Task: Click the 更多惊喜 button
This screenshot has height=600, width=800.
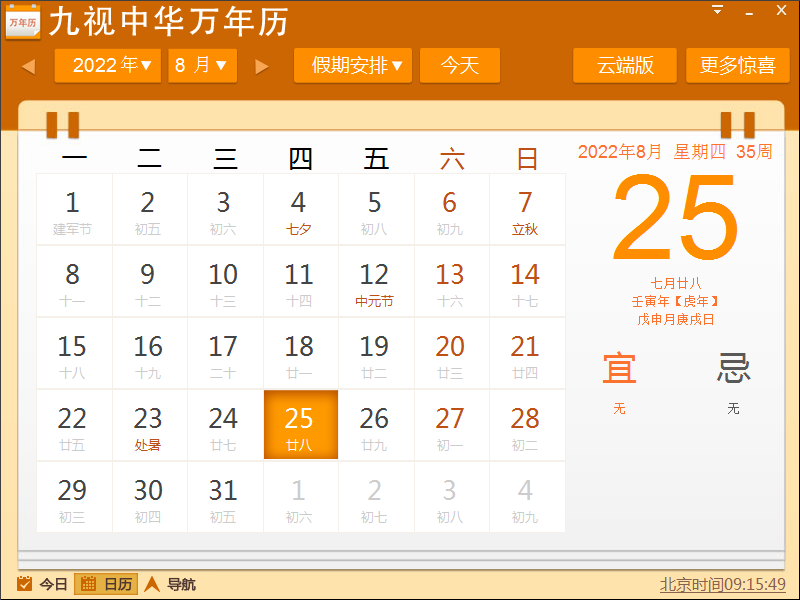Action: 737,65
